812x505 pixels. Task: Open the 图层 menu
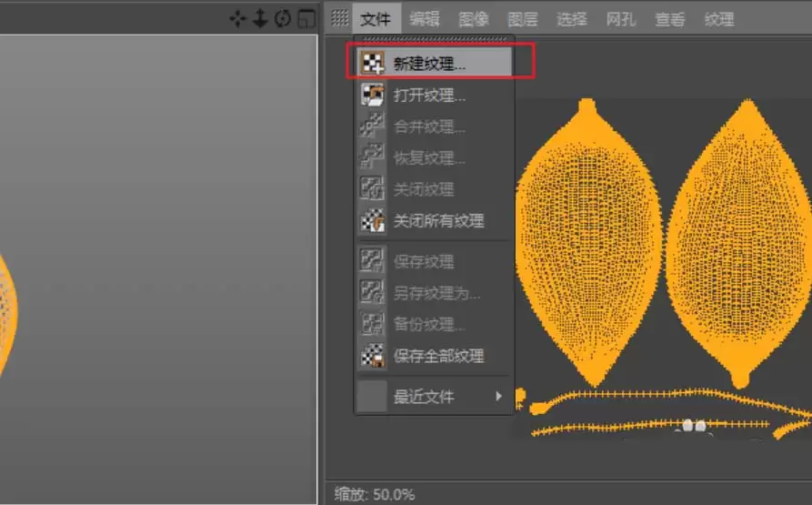tap(523, 19)
